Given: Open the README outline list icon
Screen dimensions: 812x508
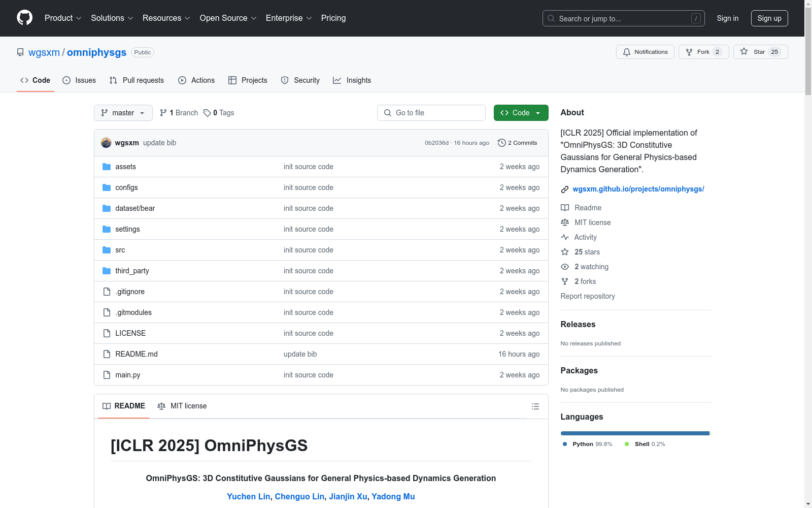Looking at the screenshot, I should [x=535, y=406].
